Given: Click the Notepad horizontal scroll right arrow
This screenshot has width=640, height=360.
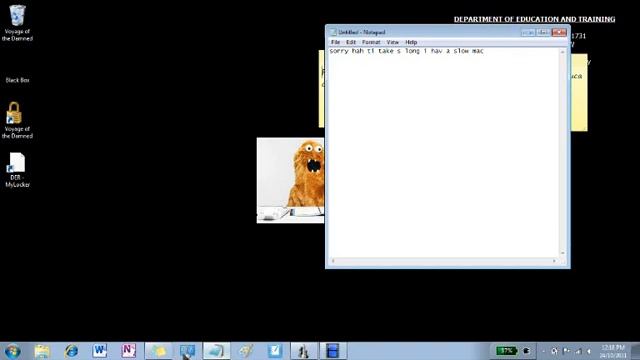Looking at the screenshot, I should click(x=554, y=261).
